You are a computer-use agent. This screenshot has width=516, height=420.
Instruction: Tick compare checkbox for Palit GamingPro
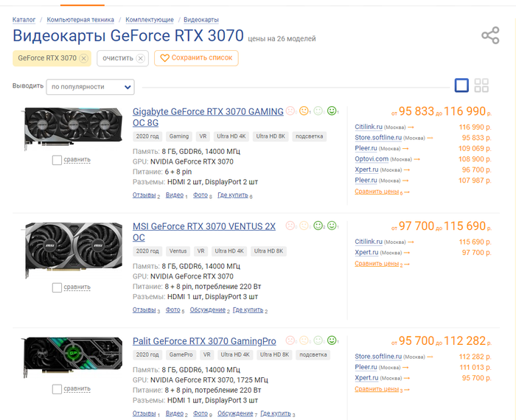tap(57, 389)
